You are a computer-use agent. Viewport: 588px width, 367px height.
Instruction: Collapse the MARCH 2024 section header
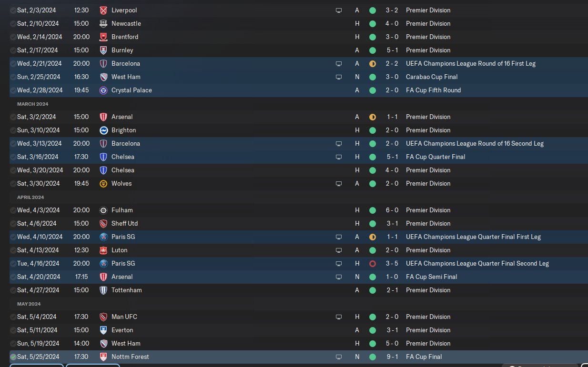point(32,104)
